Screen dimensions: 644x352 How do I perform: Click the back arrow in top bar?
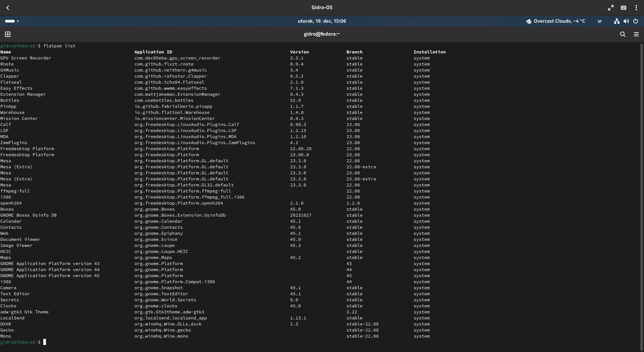click(8, 8)
